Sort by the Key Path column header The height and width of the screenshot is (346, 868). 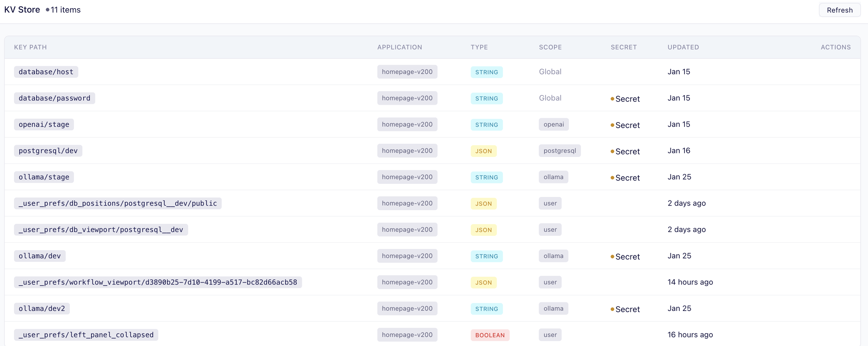(30, 47)
